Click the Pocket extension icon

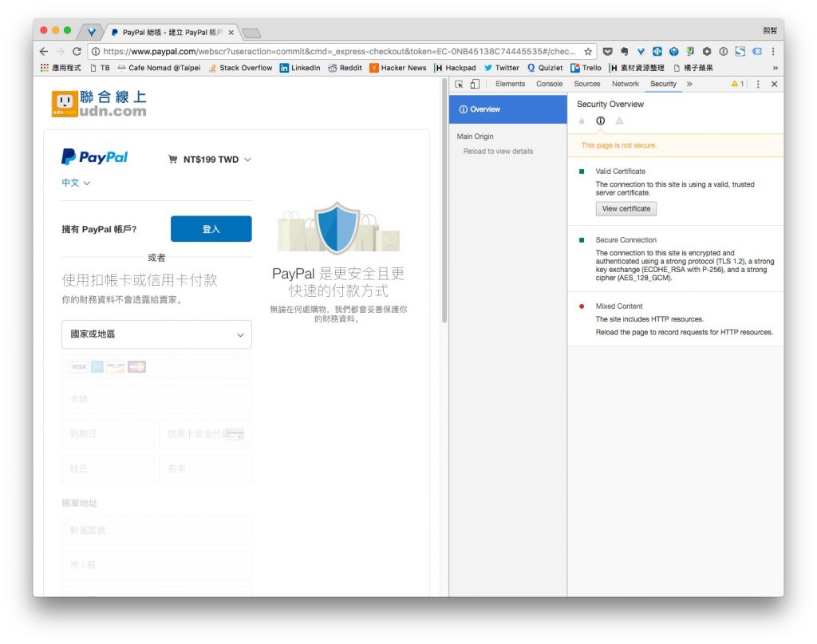[607, 51]
